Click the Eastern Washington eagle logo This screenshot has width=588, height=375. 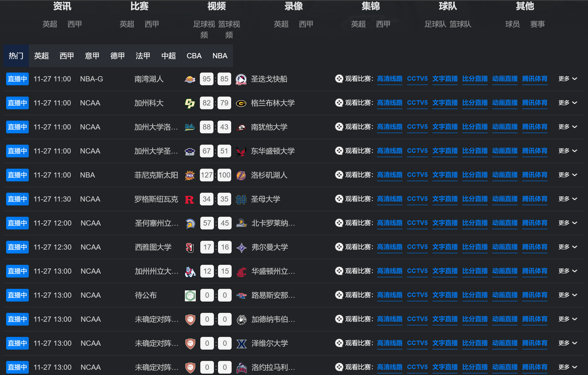[x=241, y=151]
